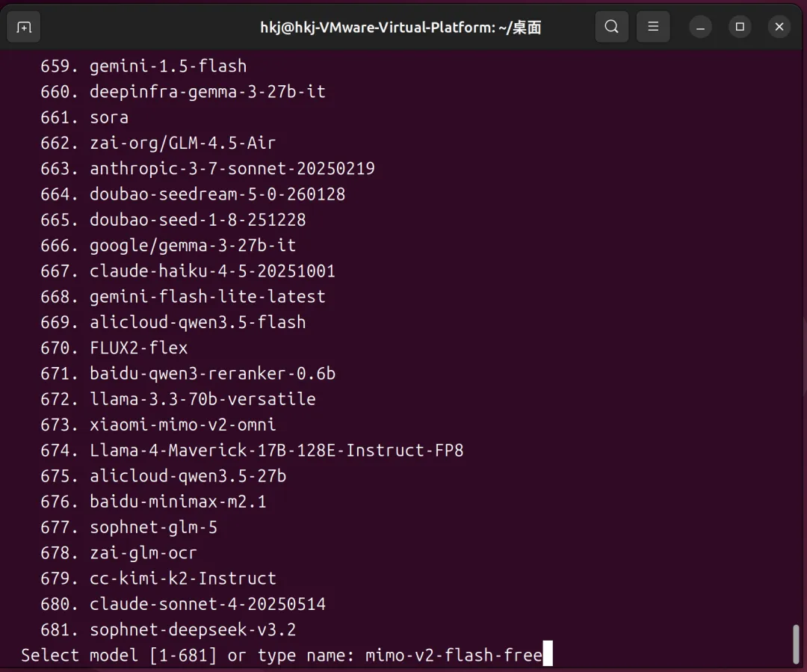
Task: Open a new terminal tab
Action: tap(24, 27)
